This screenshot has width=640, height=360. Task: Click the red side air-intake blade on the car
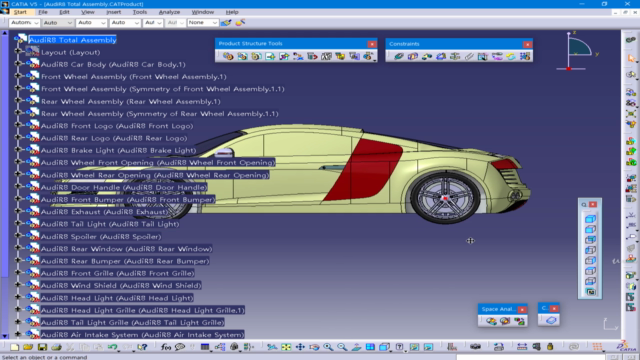coord(362,170)
